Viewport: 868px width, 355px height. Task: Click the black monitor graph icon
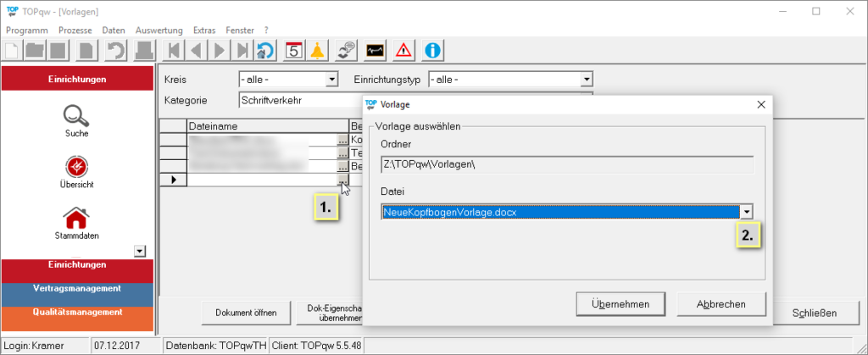click(x=376, y=50)
